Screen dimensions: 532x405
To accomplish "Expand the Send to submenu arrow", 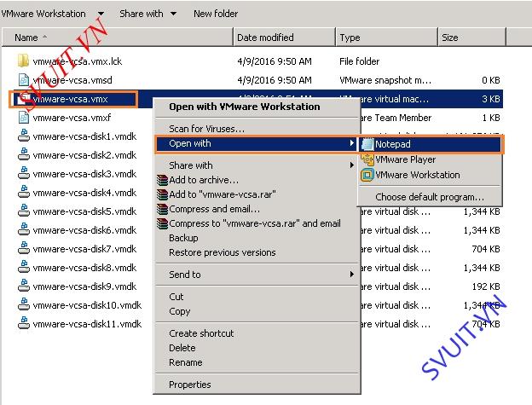I will click(352, 274).
